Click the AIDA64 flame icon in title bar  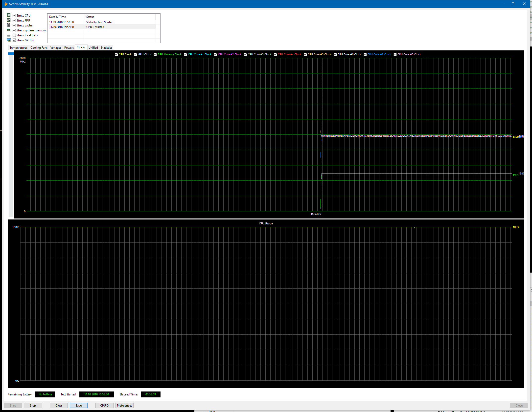pyautogui.click(x=6, y=4)
